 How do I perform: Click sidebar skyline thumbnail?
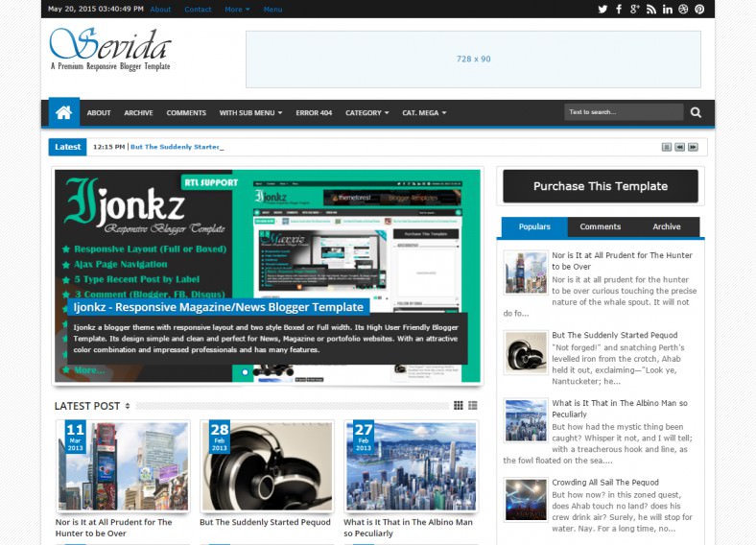(526, 420)
